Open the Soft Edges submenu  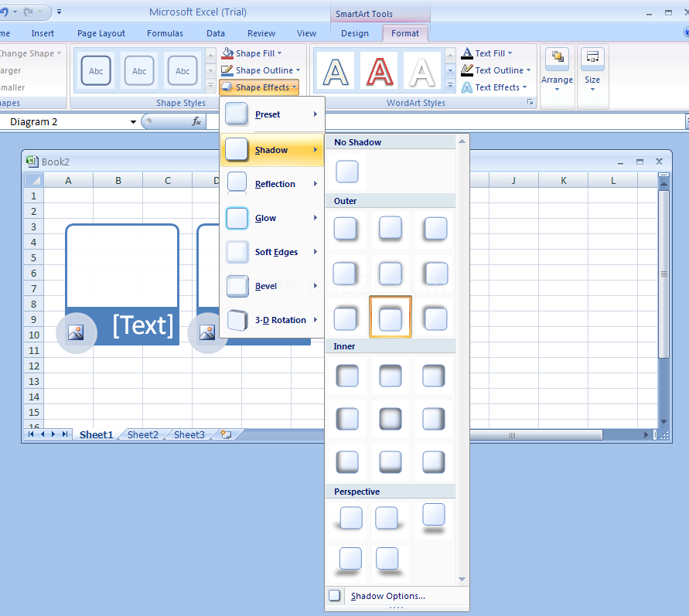click(272, 252)
